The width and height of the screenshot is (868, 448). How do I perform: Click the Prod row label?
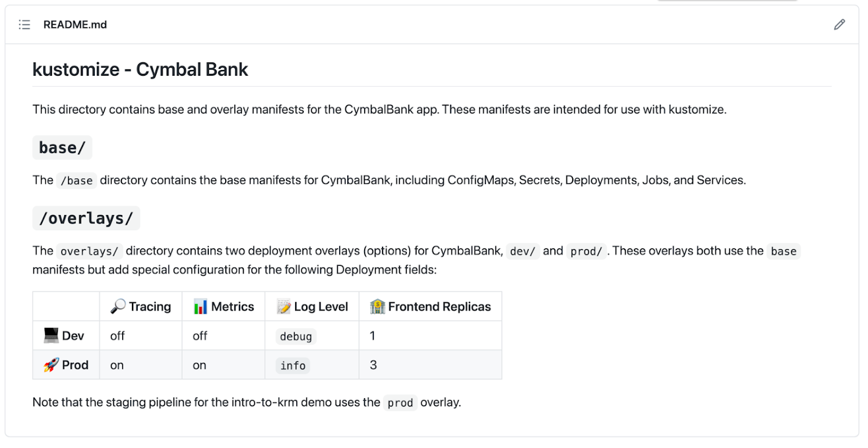tap(66, 365)
